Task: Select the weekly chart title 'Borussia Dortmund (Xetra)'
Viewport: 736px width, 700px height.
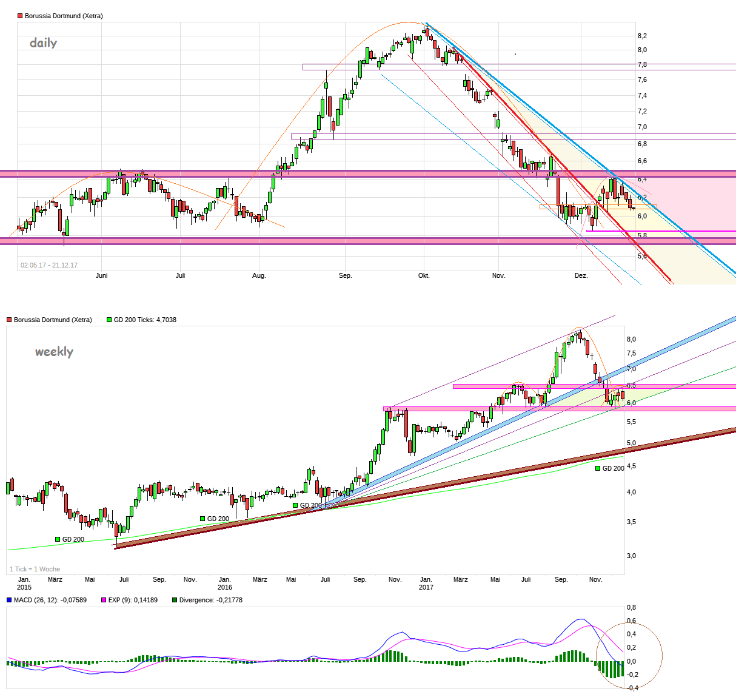Action: (x=53, y=320)
